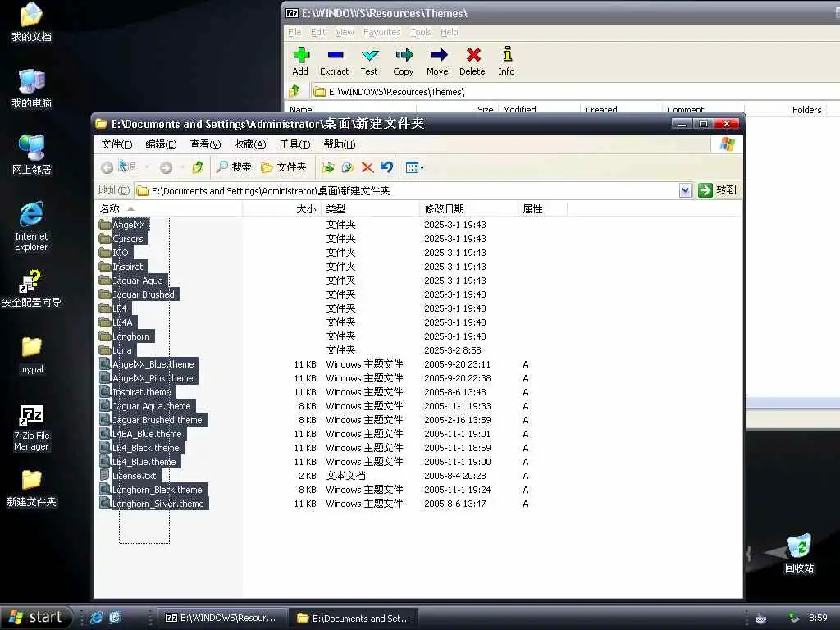Open the Search (搜索) pane
This screenshot has height=630, width=840.
tap(234, 167)
